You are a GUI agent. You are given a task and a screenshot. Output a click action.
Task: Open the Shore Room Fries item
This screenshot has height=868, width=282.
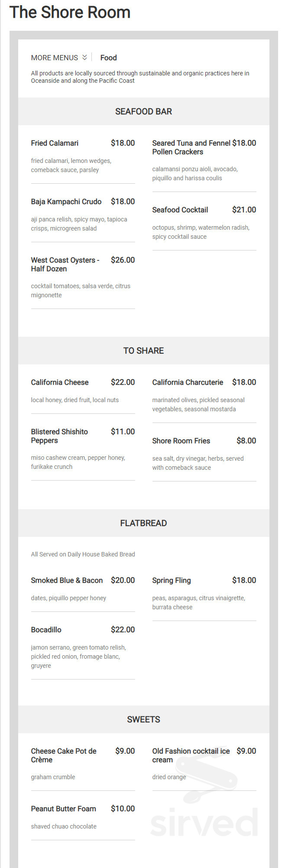click(181, 441)
